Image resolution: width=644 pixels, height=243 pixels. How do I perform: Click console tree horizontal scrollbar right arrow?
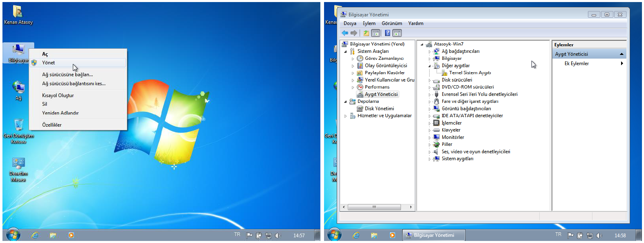point(411,207)
